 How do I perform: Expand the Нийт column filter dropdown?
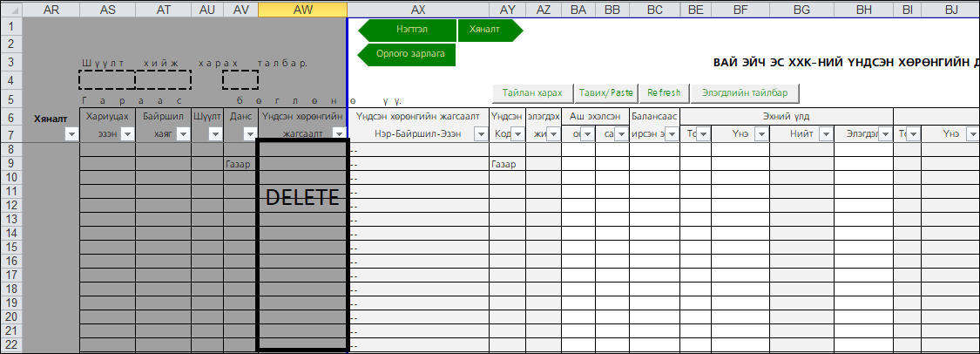(x=826, y=133)
